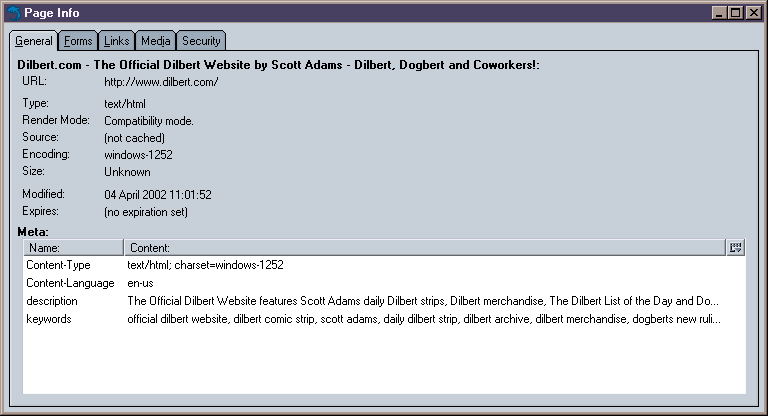This screenshot has height=416, width=768.
Task: Select the General tab
Action: 34,41
